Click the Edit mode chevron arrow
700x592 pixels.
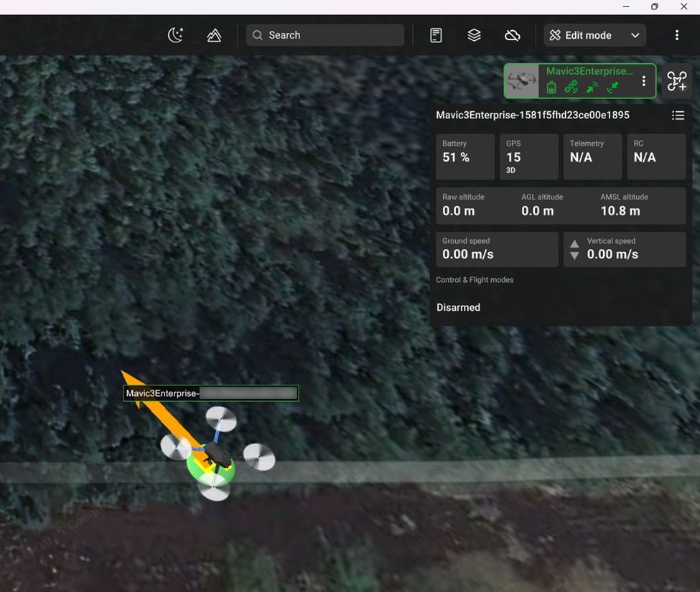[x=635, y=35]
